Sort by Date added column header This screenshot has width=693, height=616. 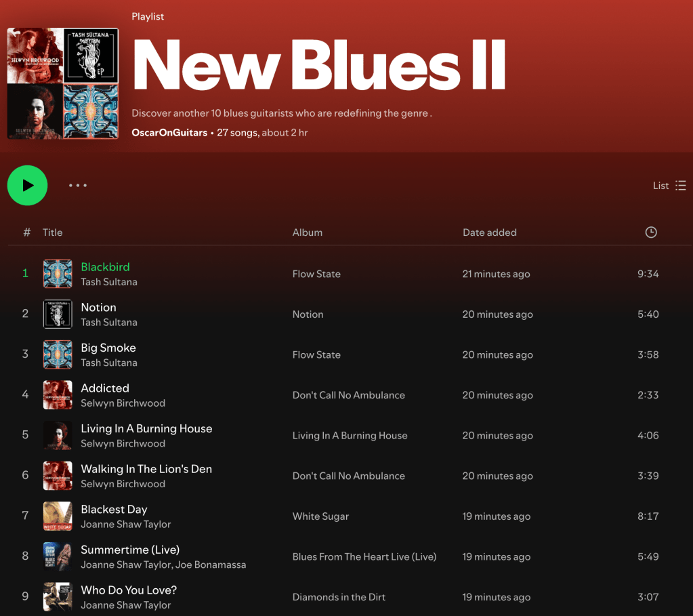coord(489,232)
